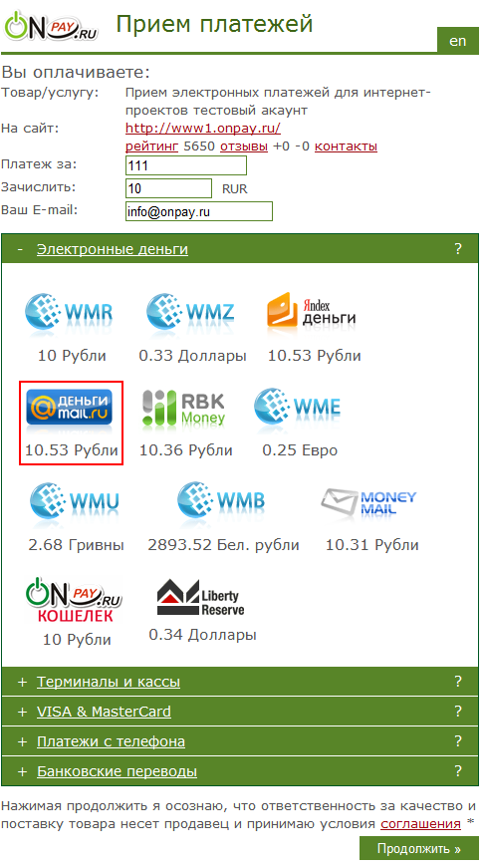Click the 2.68 Гривны amount text

[x=77, y=545]
